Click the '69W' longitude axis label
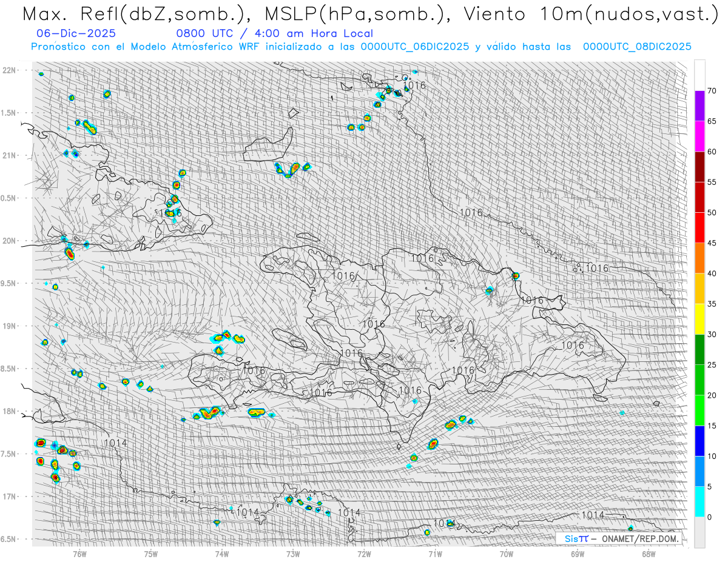 (577, 554)
